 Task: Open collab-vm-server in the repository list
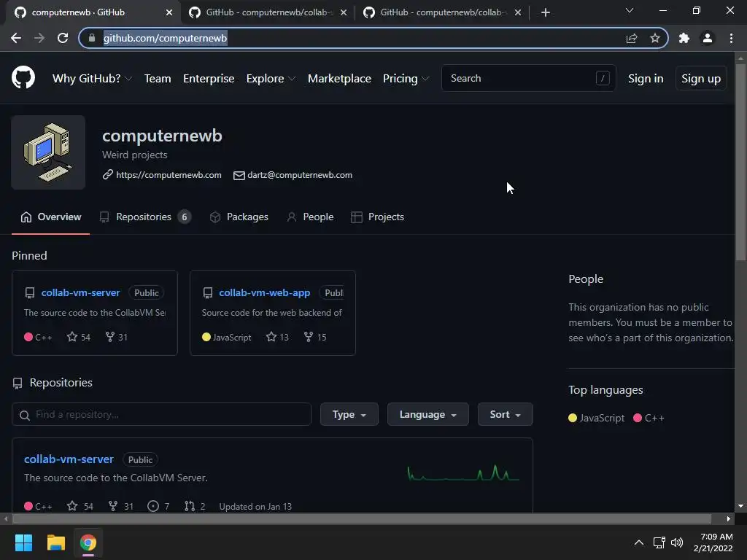click(69, 459)
